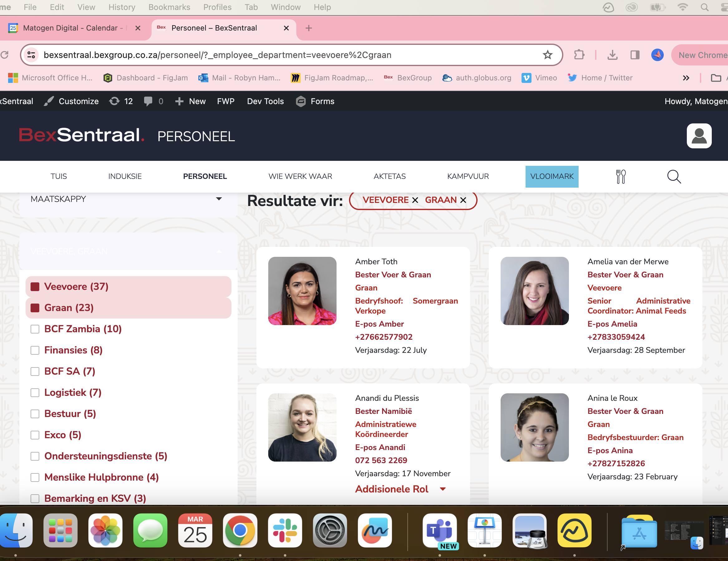728x561 pixels.
Task: Click the VLOOIMARK button
Action: coord(552,177)
